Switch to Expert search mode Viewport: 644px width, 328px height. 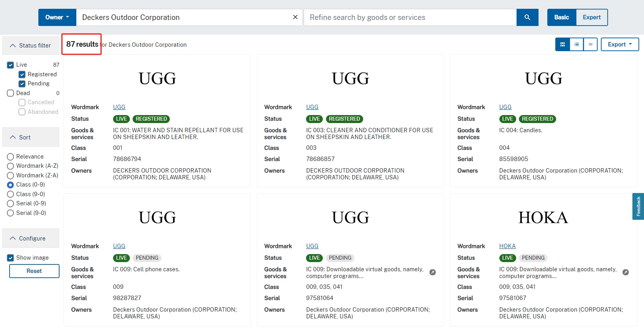coord(592,18)
